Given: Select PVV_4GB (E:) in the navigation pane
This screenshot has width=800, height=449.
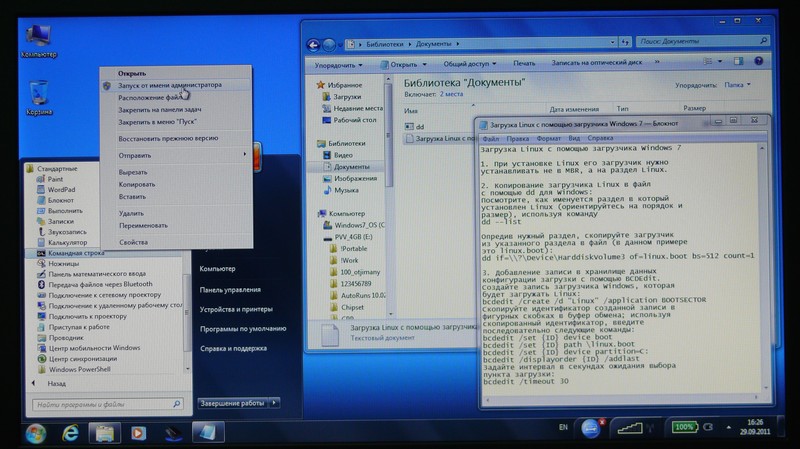Looking at the screenshot, I should point(353,237).
